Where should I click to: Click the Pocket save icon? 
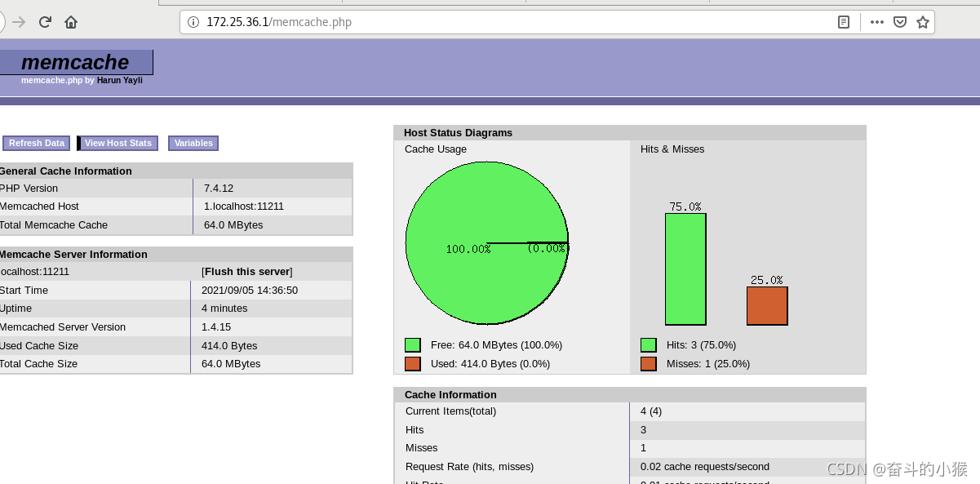coord(900,22)
